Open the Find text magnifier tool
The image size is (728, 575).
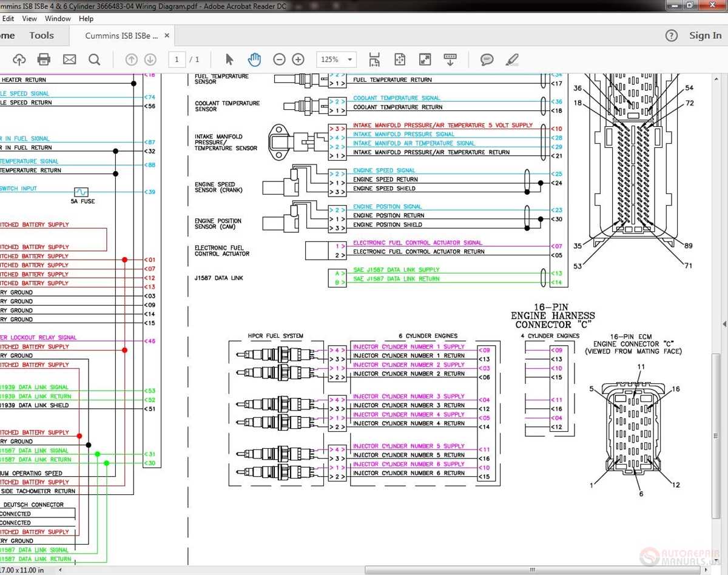(x=95, y=59)
